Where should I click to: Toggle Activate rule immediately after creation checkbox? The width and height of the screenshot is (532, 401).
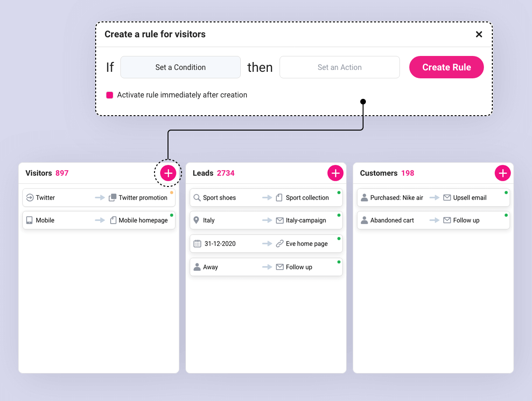110,95
